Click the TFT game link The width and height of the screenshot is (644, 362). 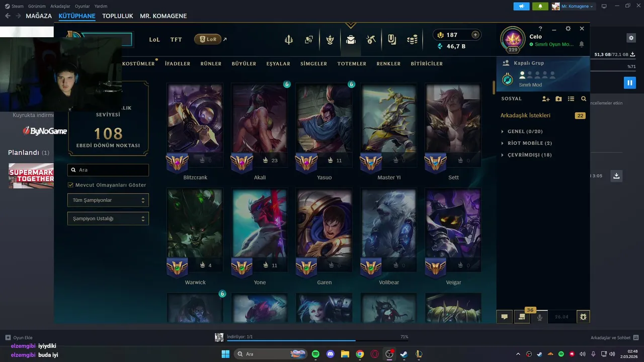tap(176, 40)
